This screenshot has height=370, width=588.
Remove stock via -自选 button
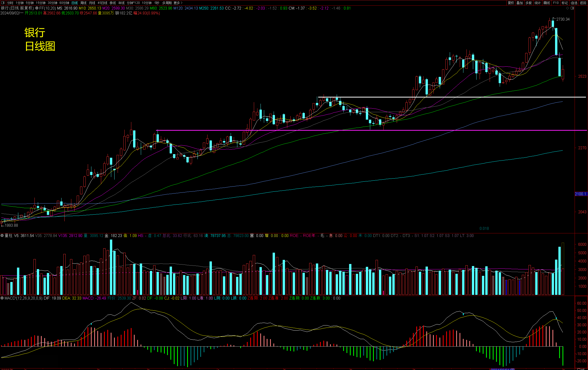(574, 3)
